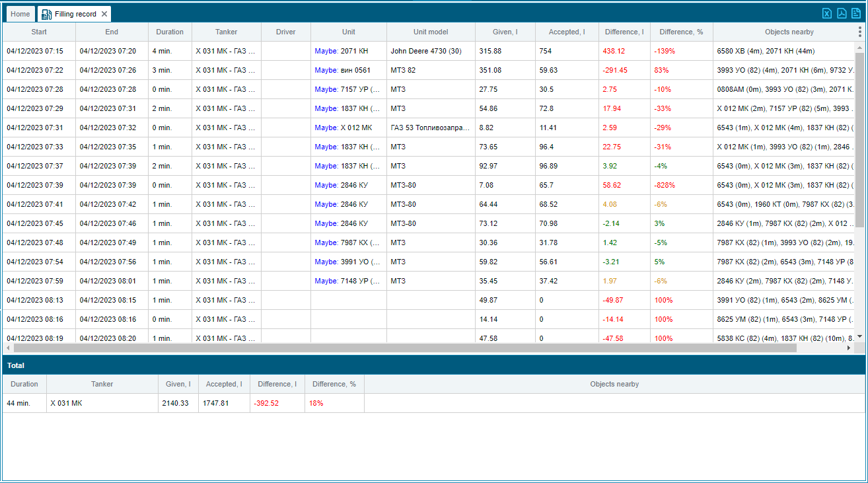
Task: Select the 'ГАЗ 53 Топливозапра...' unit model cell
Action: pyautogui.click(x=431, y=128)
